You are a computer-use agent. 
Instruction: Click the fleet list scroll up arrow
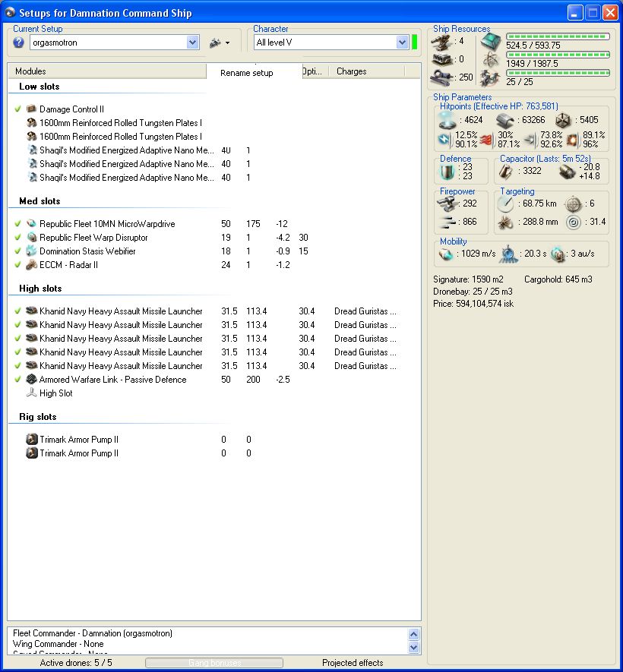(414, 634)
